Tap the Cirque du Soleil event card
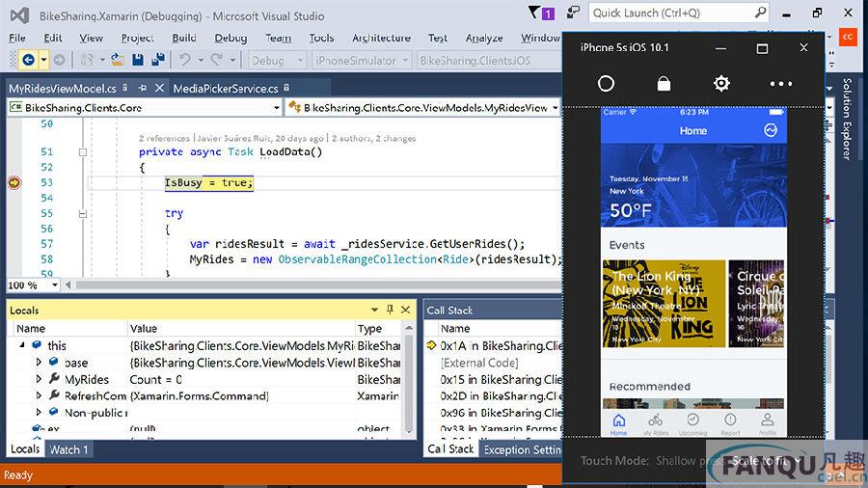The image size is (868, 488). [x=757, y=304]
